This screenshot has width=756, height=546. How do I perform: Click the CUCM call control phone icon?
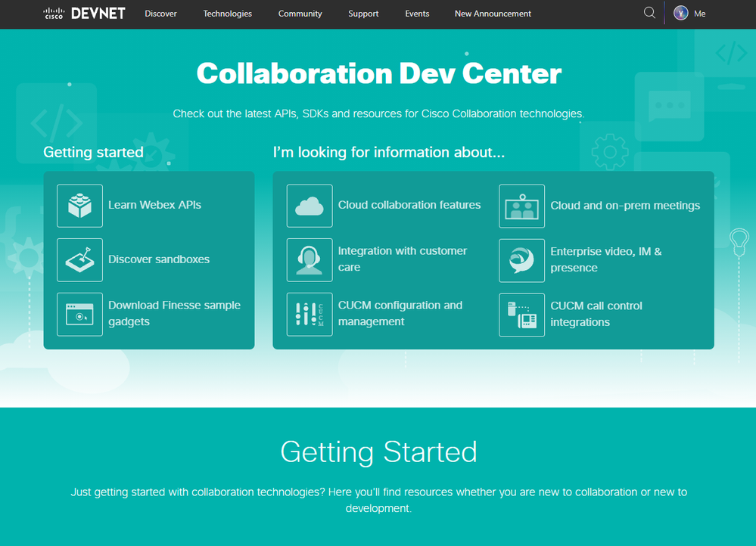point(521,315)
